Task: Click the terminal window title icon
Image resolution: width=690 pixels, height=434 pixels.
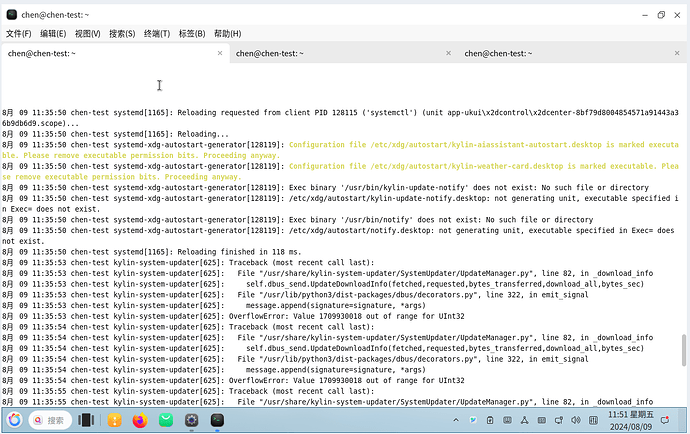Action: click(12, 15)
